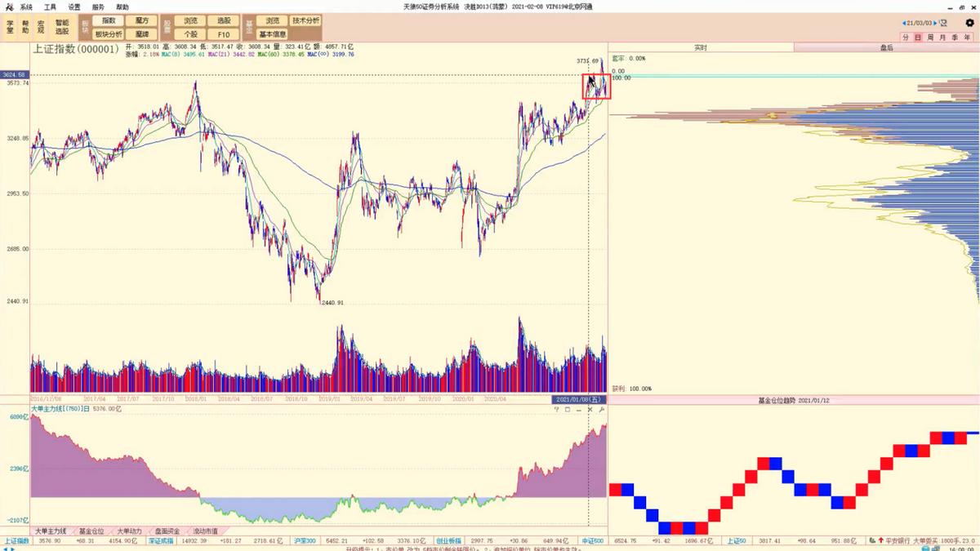
Task: Select the 盘后 tab in right panel
Action: coord(886,48)
